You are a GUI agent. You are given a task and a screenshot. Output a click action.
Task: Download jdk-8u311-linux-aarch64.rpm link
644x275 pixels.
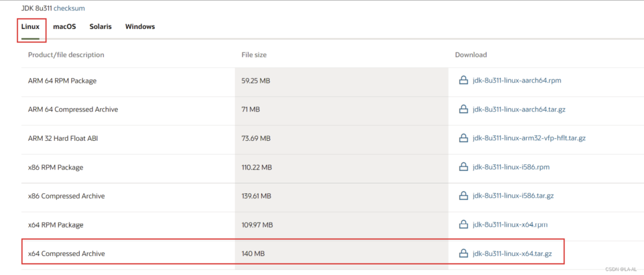(517, 80)
